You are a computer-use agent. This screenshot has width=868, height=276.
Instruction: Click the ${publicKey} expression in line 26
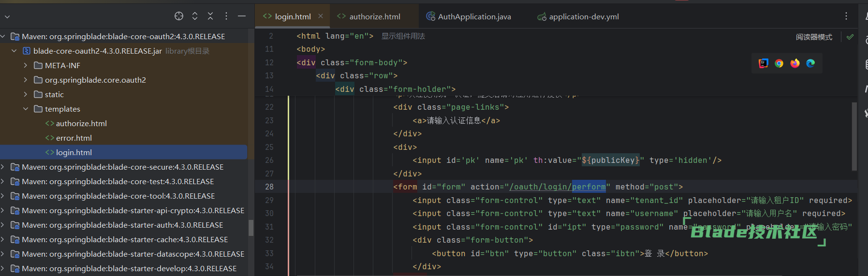tap(611, 160)
